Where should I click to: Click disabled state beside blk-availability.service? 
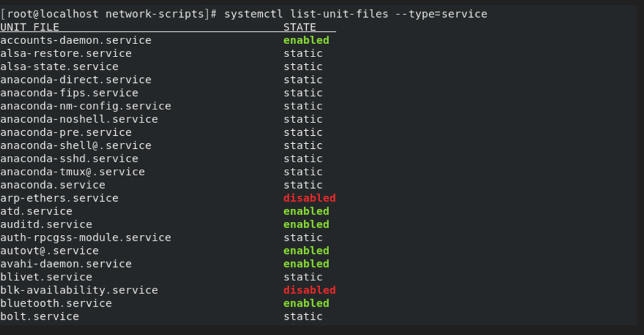click(309, 290)
